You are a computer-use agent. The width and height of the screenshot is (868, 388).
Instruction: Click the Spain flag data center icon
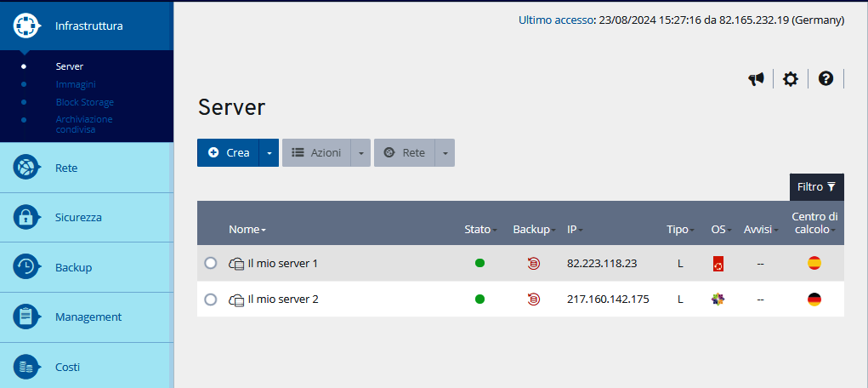pyautogui.click(x=814, y=264)
